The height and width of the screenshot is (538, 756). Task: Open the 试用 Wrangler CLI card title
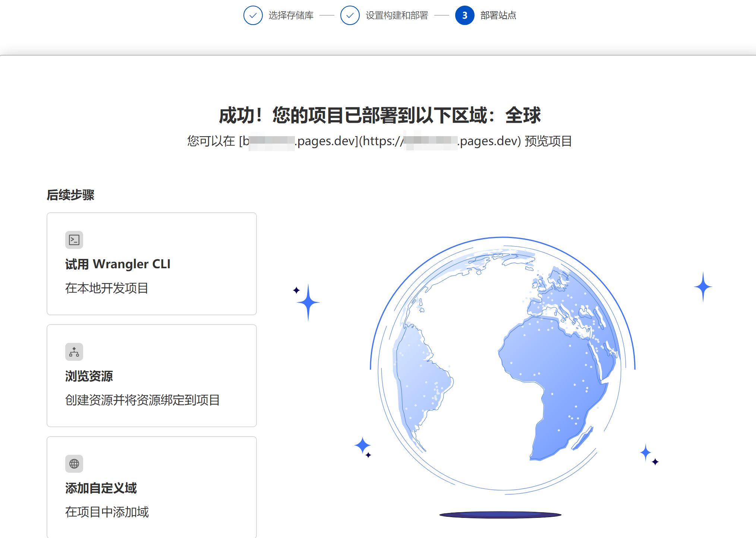(x=118, y=264)
